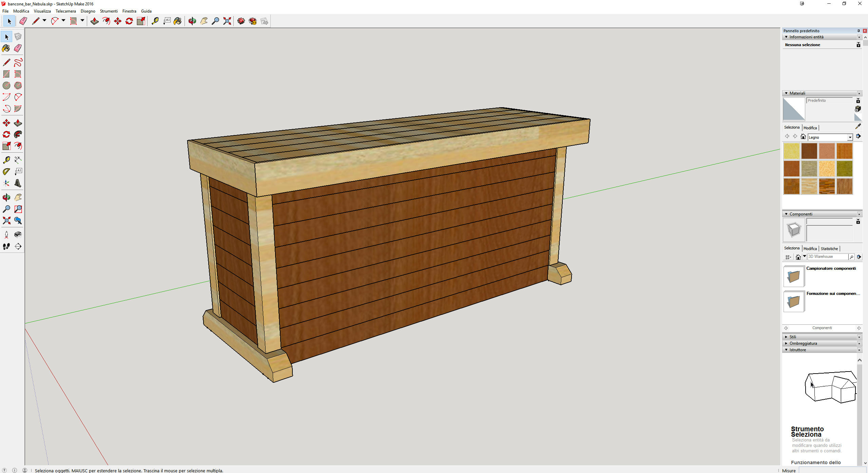
Task: Open the Extension Warehouse toolbar icon
Action: 253,21
